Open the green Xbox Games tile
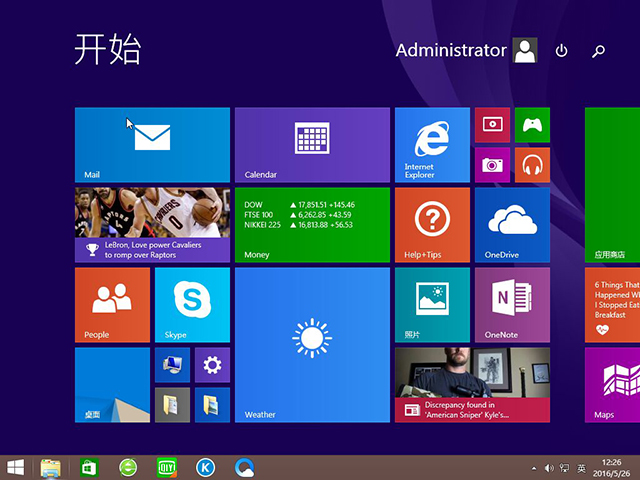This screenshot has height=480, width=640. 532,125
